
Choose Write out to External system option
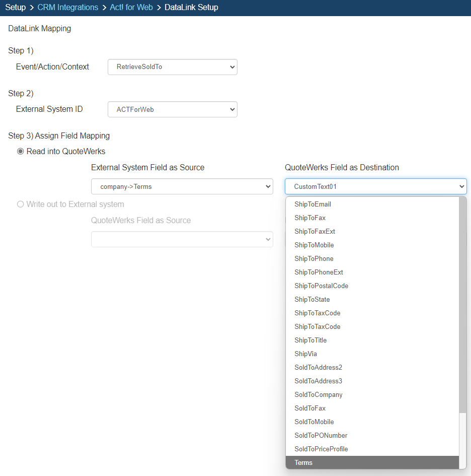(x=21, y=205)
